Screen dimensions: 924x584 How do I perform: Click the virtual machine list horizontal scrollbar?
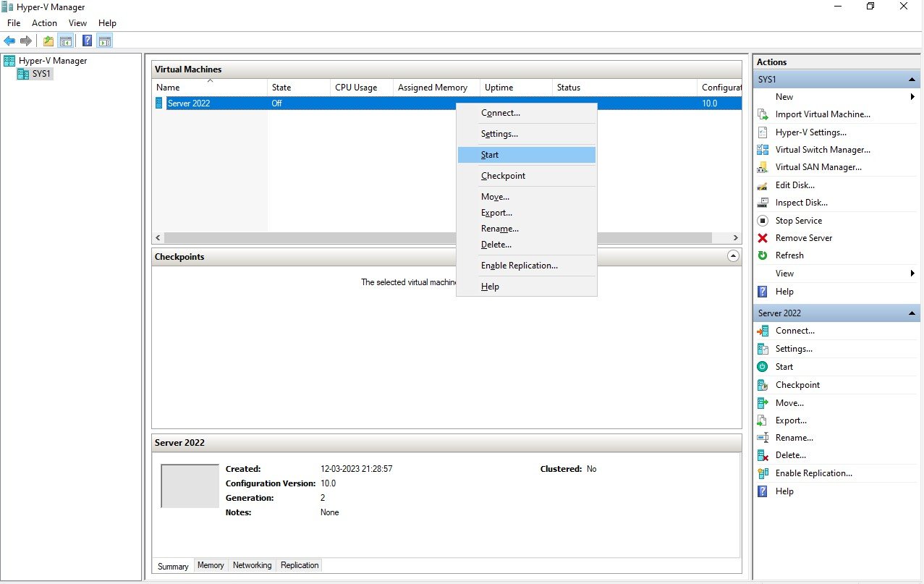point(438,237)
